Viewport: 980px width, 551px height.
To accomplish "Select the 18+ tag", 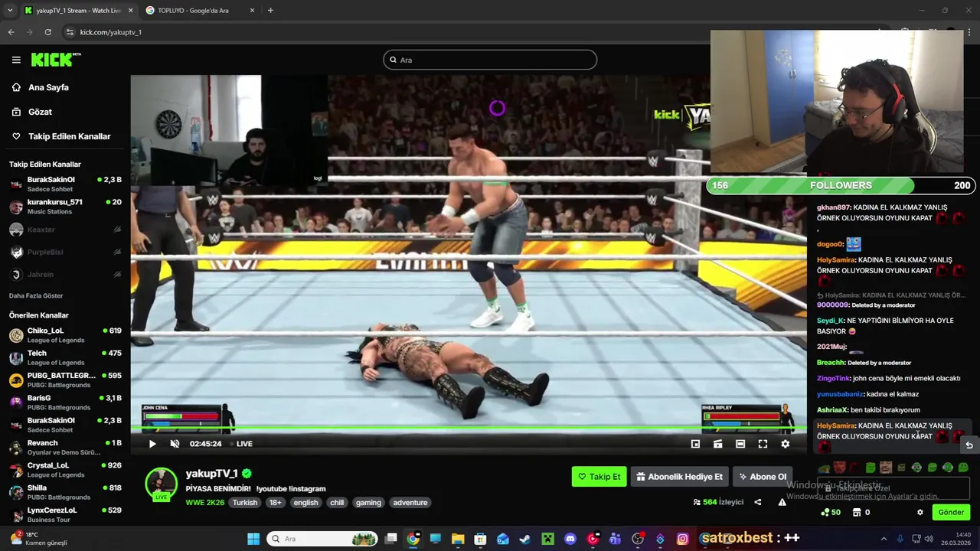I will click(x=276, y=503).
